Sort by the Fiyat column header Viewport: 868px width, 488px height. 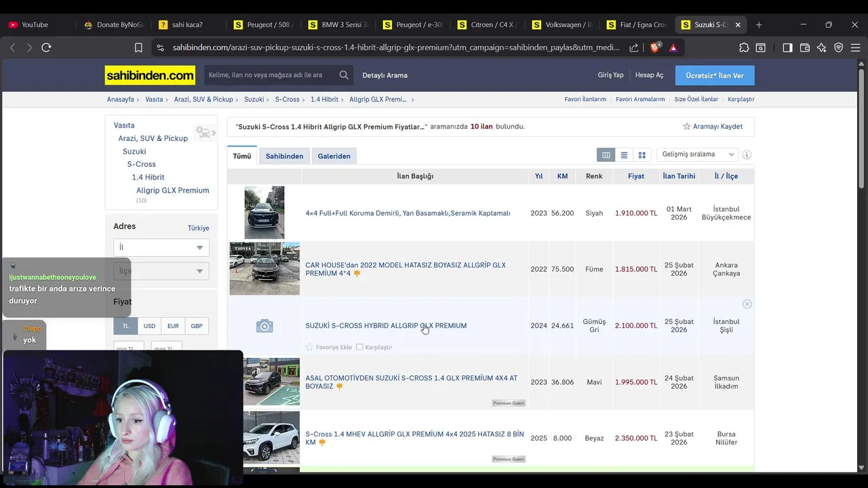click(x=636, y=176)
